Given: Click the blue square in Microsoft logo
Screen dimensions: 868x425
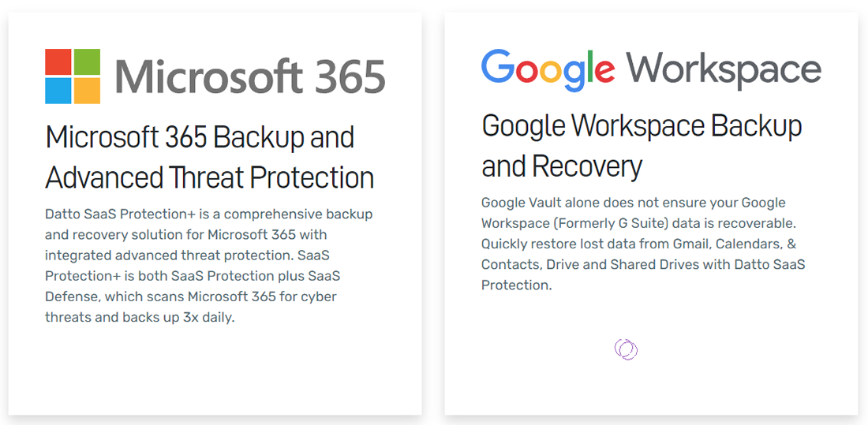Looking at the screenshot, I should (58, 91).
